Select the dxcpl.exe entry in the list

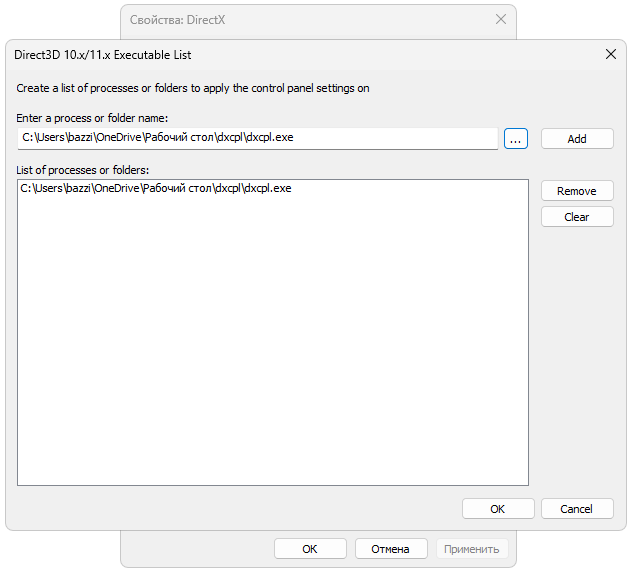156,188
